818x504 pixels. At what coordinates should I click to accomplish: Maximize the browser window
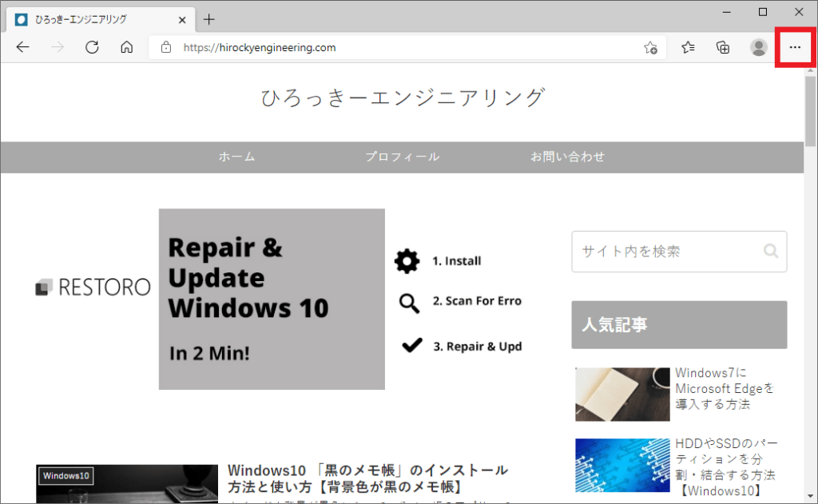tap(763, 12)
